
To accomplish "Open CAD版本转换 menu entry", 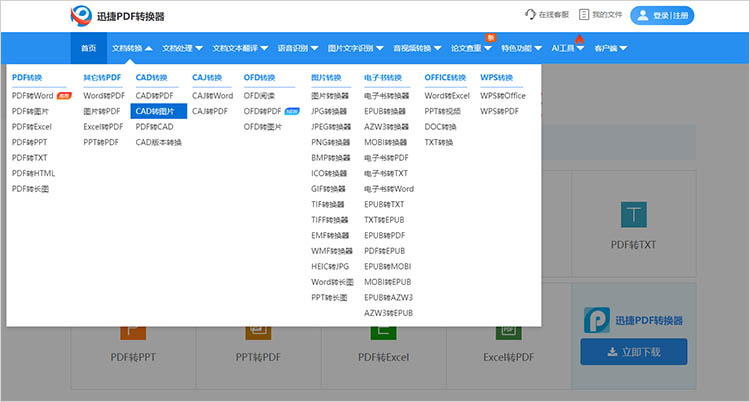I will click(158, 142).
